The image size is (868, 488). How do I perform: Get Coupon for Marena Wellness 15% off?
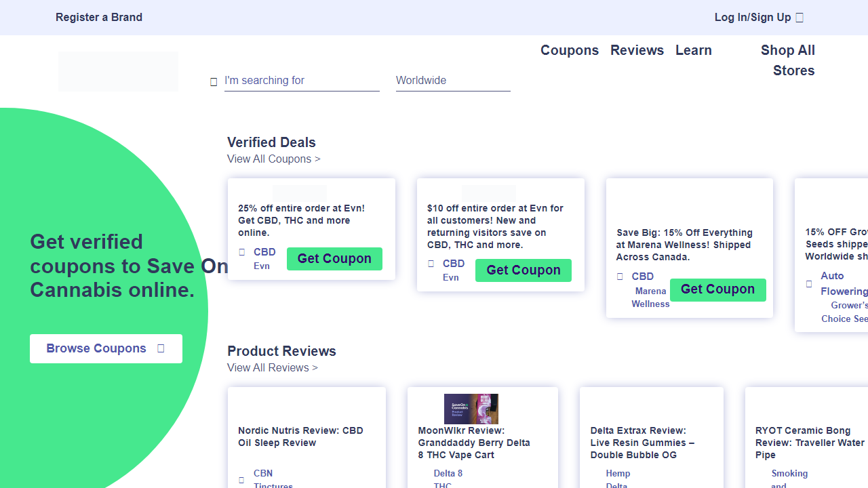coord(717,289)
